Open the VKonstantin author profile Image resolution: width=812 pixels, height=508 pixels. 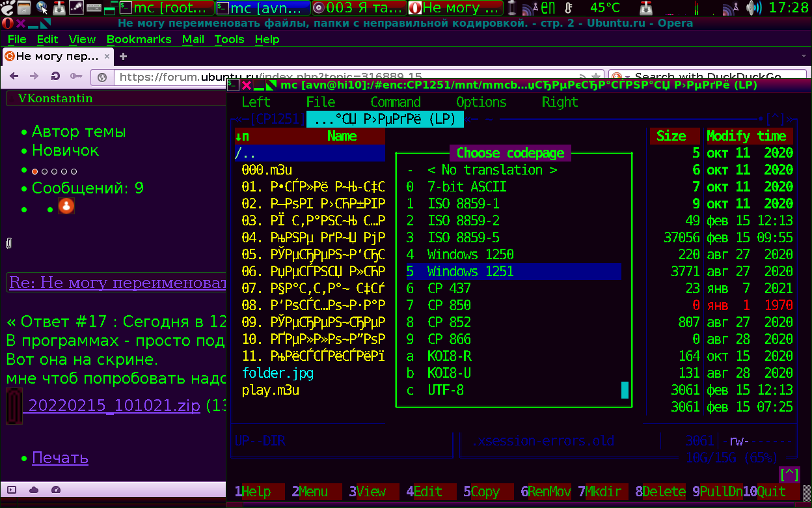click(55, 99)
